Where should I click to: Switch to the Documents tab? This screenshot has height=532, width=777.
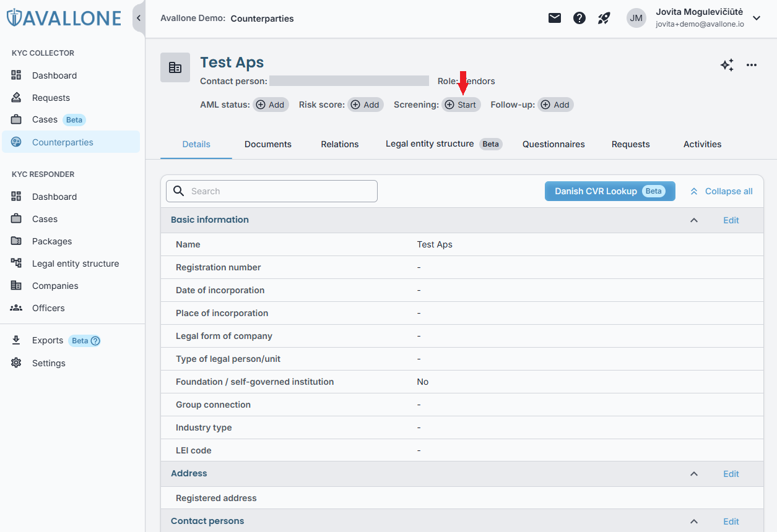[268, 144]
